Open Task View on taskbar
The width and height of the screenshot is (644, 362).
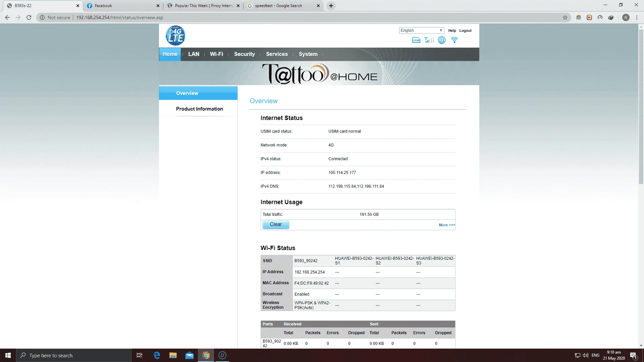point(140,355)
